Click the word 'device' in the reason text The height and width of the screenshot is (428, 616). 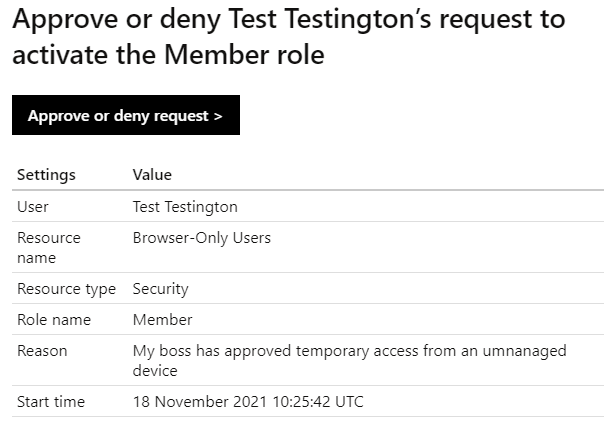pos(155,371)
